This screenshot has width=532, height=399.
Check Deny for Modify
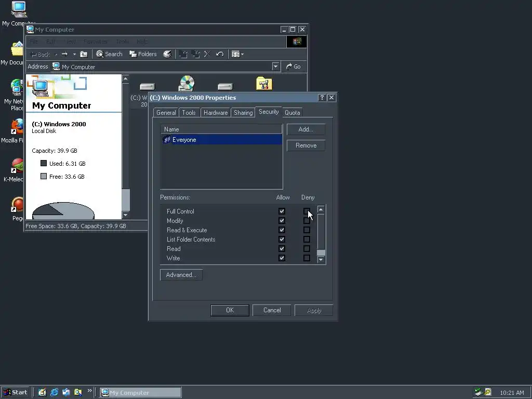(307, 220)
